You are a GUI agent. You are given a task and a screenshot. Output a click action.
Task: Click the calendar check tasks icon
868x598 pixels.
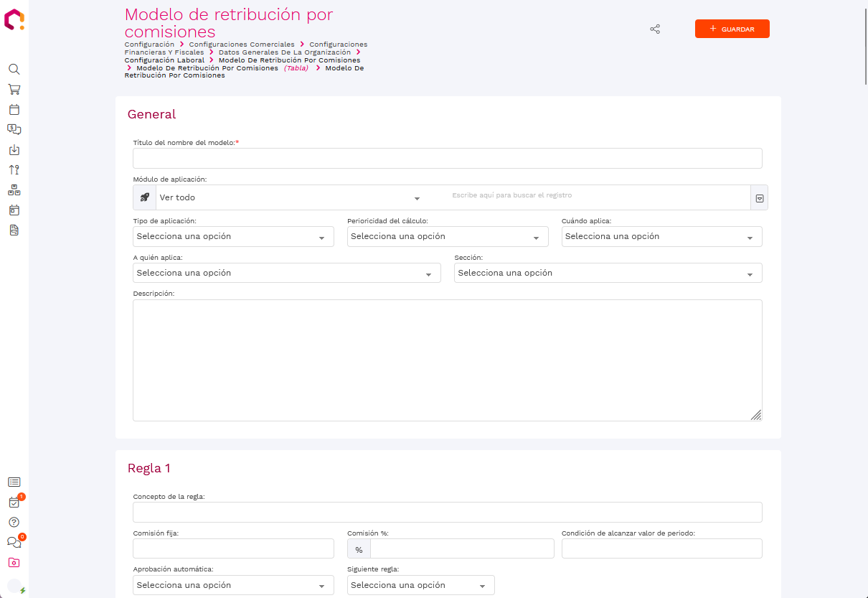[x=14, y=503]
